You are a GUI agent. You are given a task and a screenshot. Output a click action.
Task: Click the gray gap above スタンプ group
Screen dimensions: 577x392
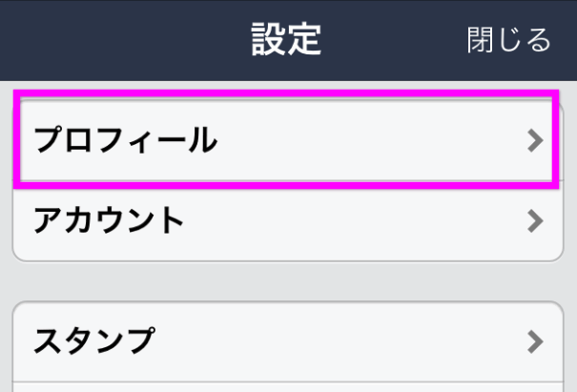tap(286, 282)
